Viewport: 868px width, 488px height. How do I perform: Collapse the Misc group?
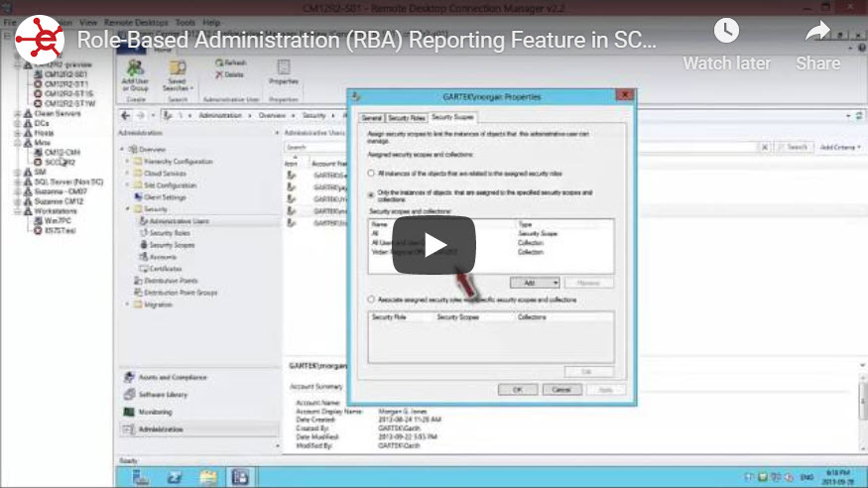pyautogui.click(x=17, y=143)
